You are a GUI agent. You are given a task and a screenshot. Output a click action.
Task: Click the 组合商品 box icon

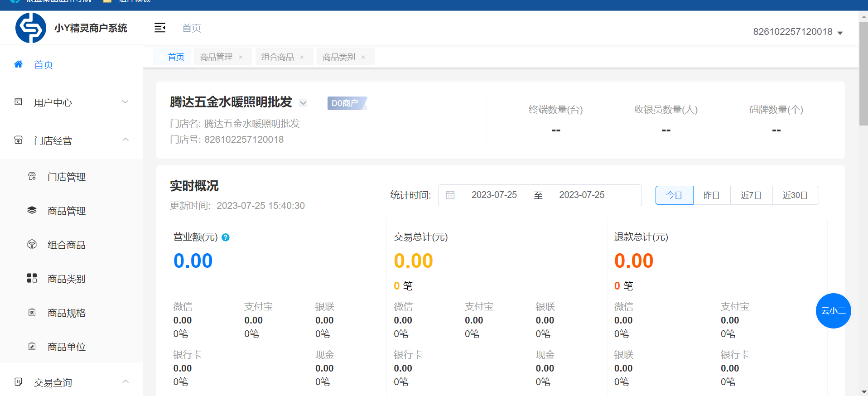32,244
